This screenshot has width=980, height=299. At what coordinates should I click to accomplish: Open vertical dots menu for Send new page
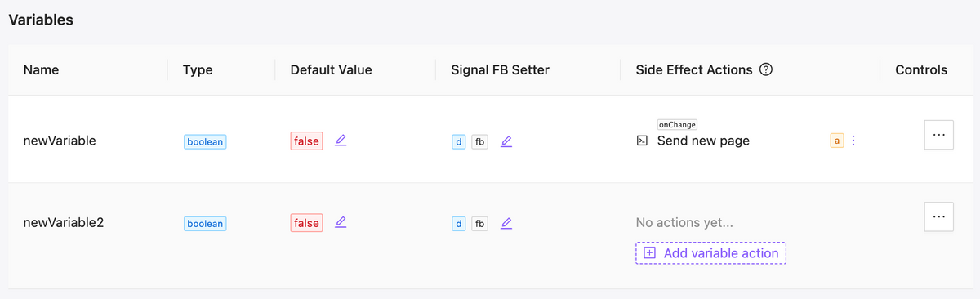tap(853, 141)
